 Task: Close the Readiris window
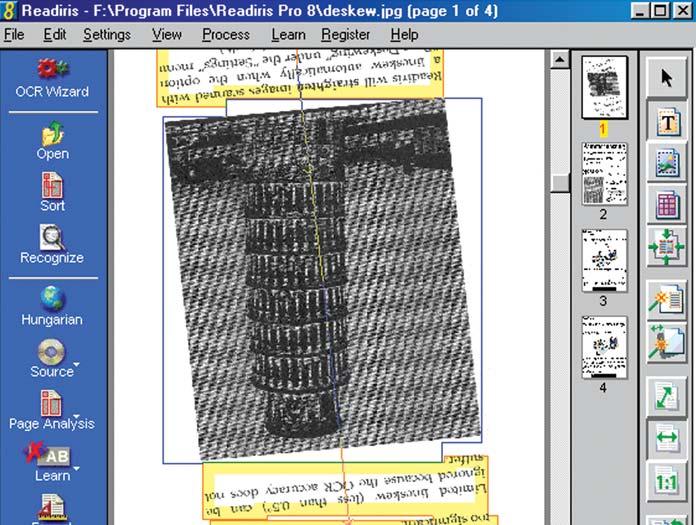pos(682,10)
